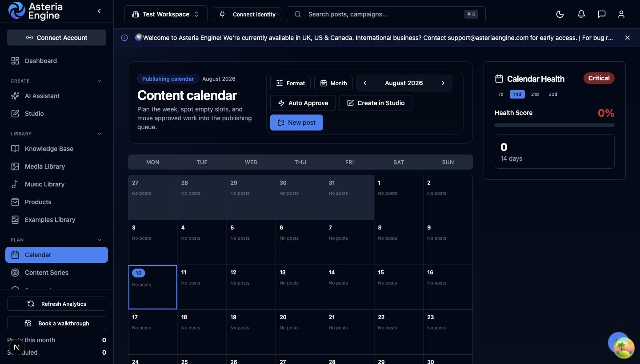Click Refresh Analytics
Image resolution: width=640 pixels, height=364 pixels.
click(56, 304)
